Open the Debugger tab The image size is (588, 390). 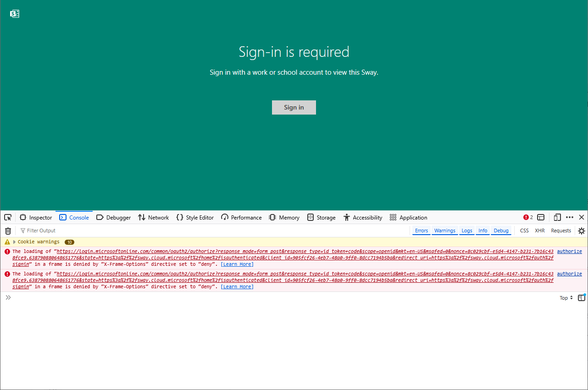[114, 217]
